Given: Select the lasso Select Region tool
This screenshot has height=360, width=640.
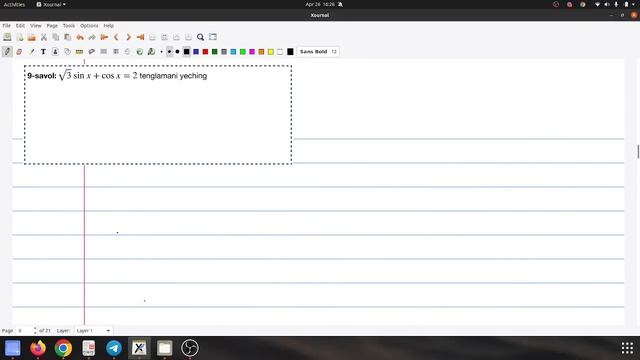Looking at the screenshot, I should coord(91,52).
